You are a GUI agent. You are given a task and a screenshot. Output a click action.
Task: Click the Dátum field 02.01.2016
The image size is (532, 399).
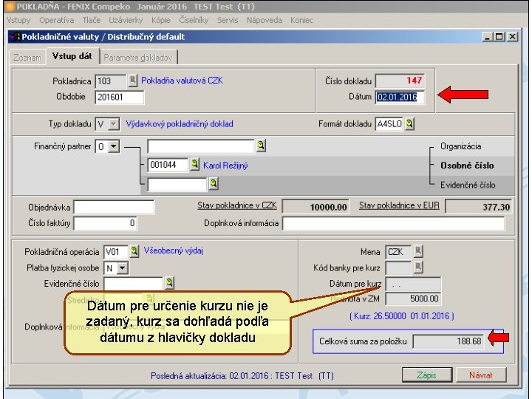400,98
